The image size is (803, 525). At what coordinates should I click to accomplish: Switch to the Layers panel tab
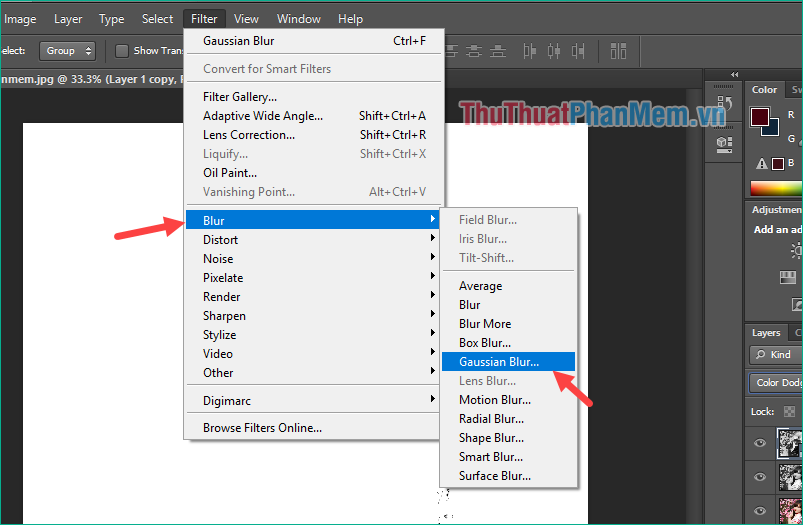click(x=766, y=333)
